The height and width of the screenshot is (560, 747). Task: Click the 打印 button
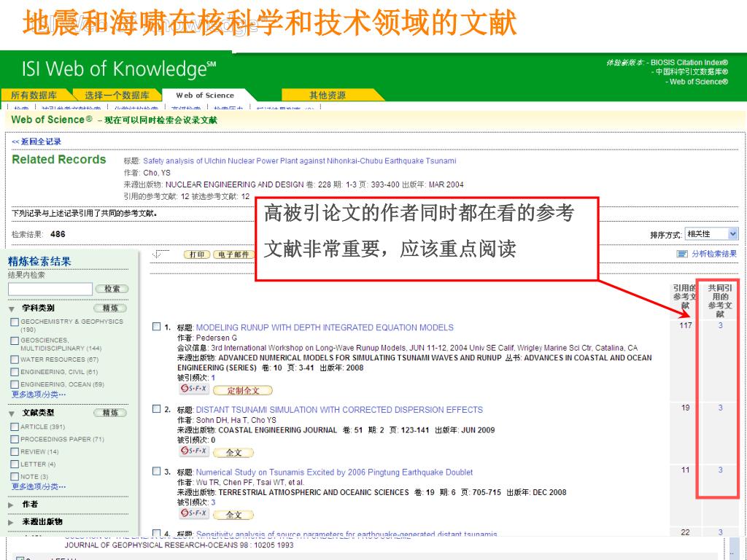point(197,254)
